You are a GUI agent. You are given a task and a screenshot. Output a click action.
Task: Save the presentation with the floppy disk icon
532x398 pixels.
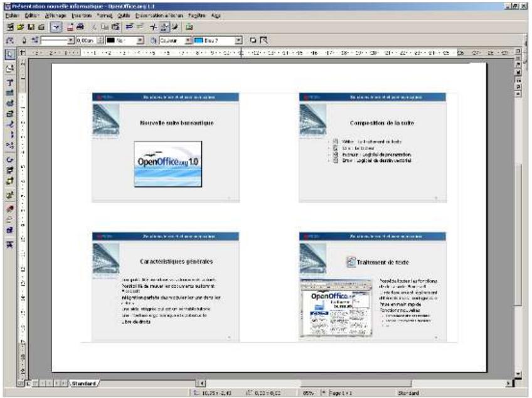tap(31, 27)
